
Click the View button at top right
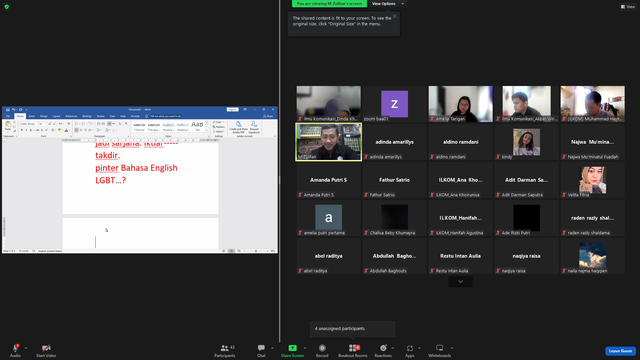click(628, 7)
